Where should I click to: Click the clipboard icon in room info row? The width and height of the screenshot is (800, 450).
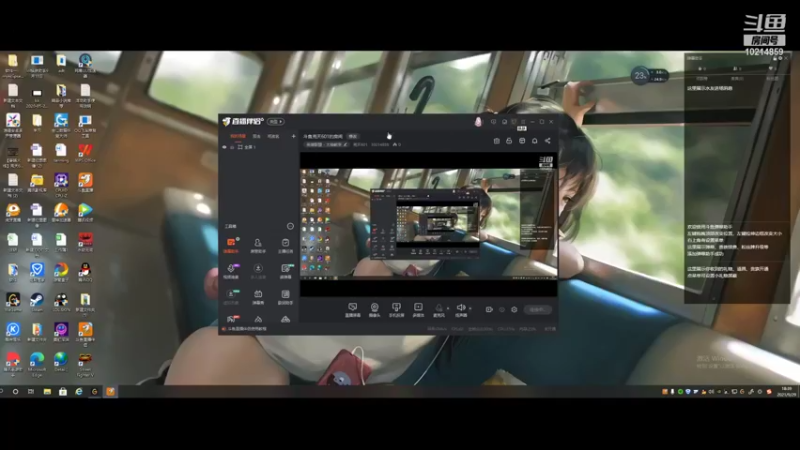[496, 141]
